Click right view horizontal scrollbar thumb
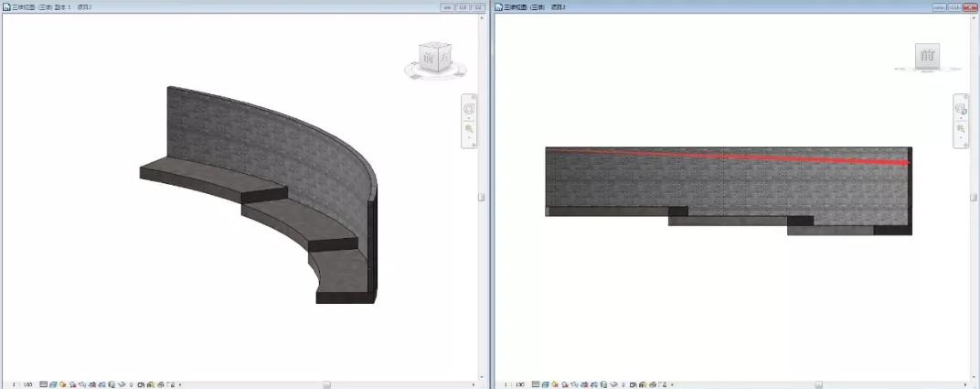The height and width of the screenshot is (389, 980). pyautogui.click(x=818, y=384)
